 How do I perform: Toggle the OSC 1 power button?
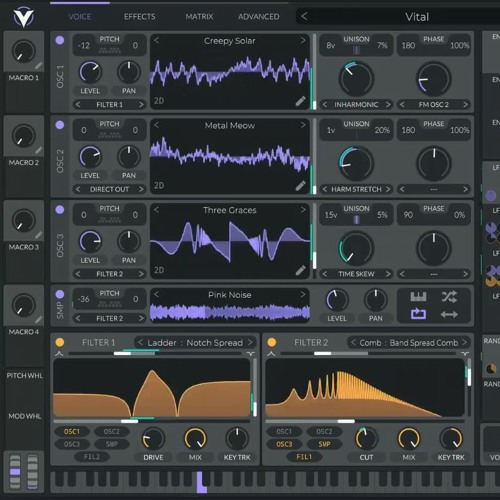point(60,40)
